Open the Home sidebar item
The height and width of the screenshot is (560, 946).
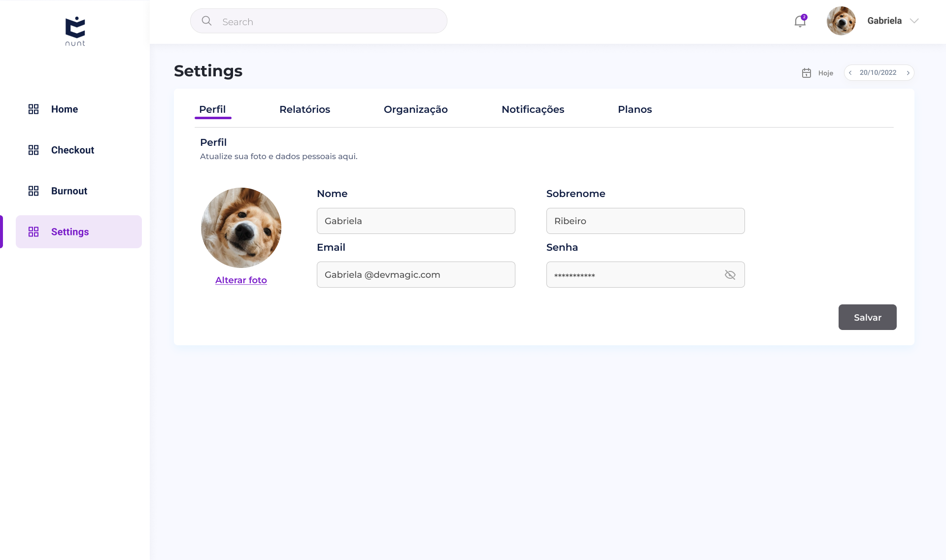pyautogui.click(x=79, y=109)
